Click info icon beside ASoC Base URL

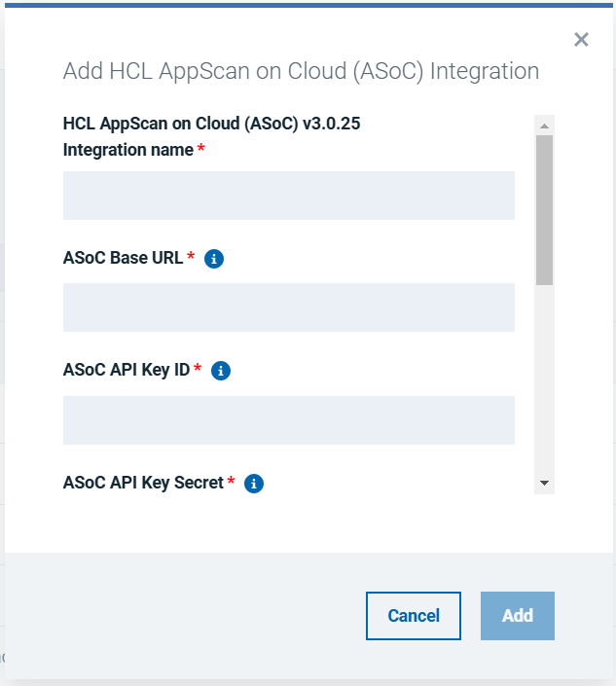[x=215, y=259]
